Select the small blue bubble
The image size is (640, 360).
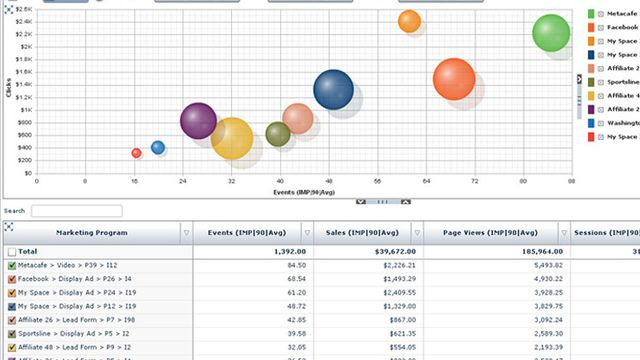coord(158,147)
